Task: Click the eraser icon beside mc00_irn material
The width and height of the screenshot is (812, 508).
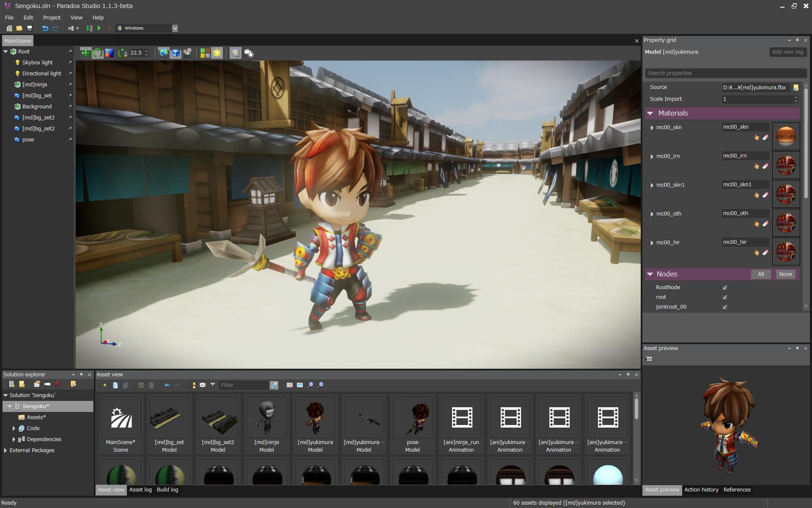Action: point(765,166)
